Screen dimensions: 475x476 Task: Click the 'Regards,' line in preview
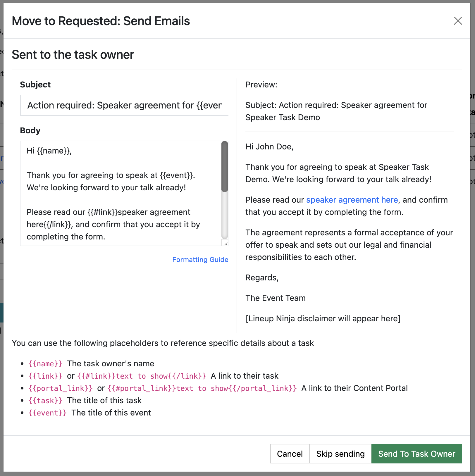262,277
